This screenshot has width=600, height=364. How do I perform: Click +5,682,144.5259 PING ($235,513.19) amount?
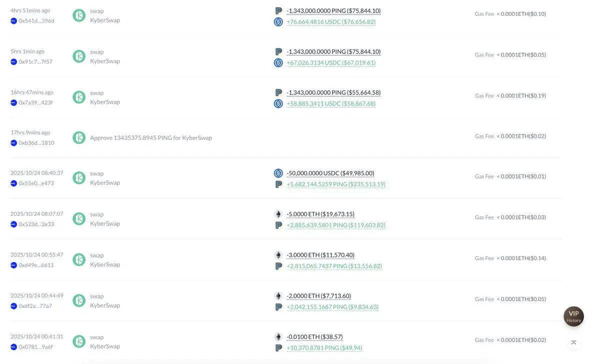(336, 184)
